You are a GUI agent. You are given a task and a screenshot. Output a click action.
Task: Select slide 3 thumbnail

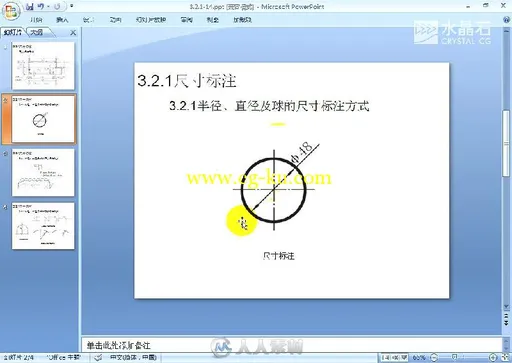pos(43,172)
